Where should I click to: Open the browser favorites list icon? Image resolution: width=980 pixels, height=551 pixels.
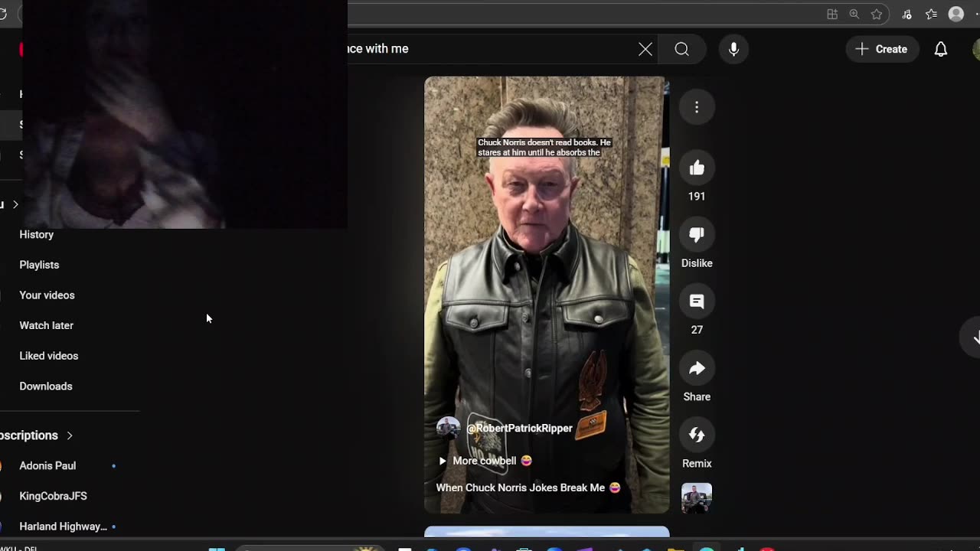point(931,14)
